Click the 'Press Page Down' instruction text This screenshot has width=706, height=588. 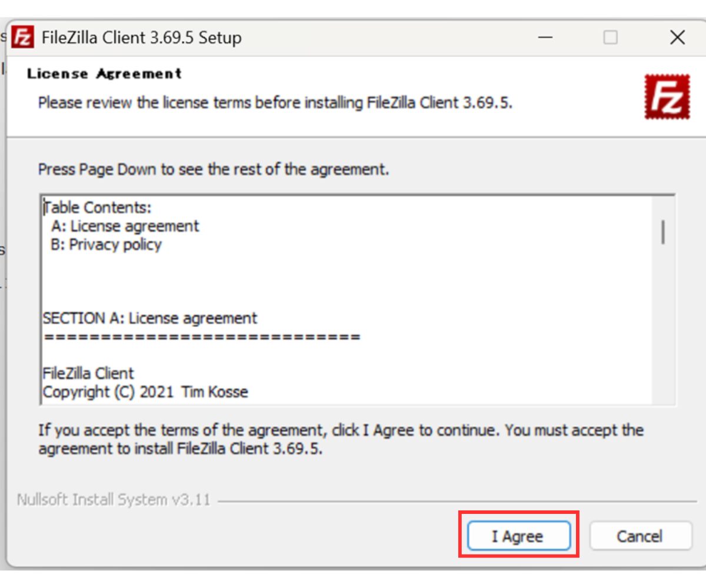[213, 169]
